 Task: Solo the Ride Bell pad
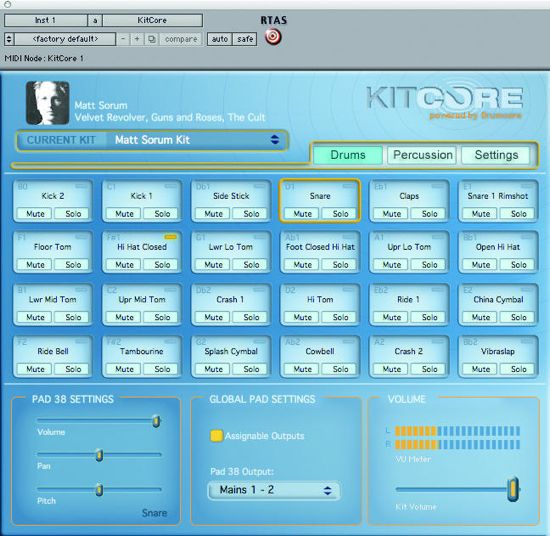(73, 369)
